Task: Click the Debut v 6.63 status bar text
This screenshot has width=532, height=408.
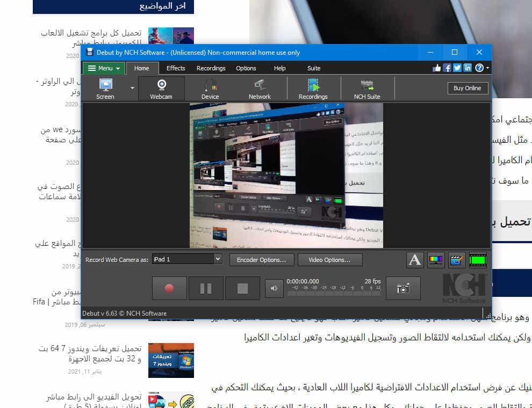Action: pyautogui.click(x=125, y=314)
